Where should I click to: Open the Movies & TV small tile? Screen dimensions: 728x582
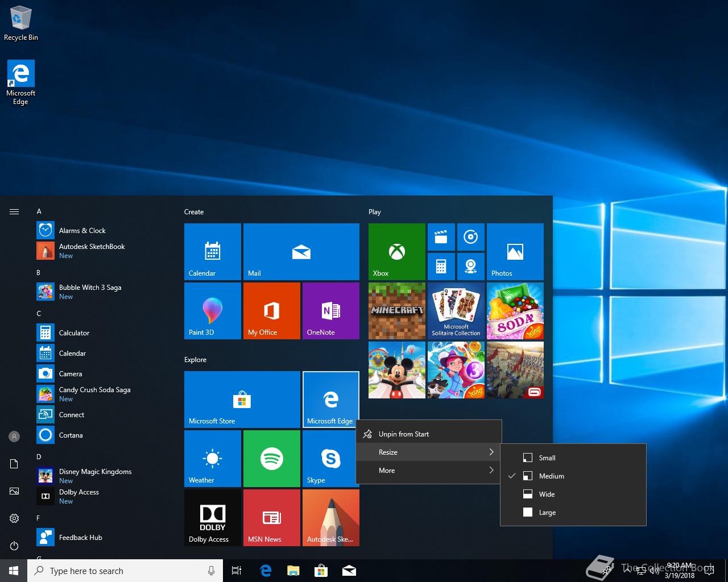pyautogui.click(x=441, y=237)
